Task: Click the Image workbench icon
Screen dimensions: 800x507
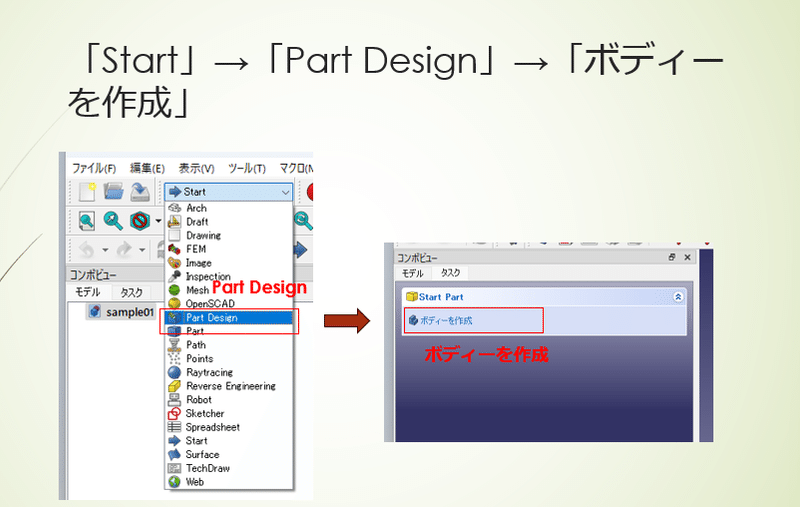Action: coord(174,263)
